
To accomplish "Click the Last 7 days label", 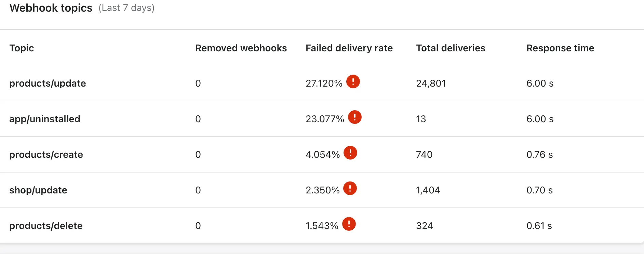I will [126, 8].
